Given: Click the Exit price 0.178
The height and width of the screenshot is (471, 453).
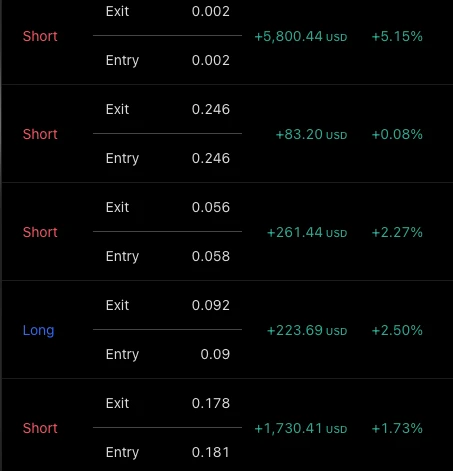Looking at the screenshot, I should pos(211,403).
